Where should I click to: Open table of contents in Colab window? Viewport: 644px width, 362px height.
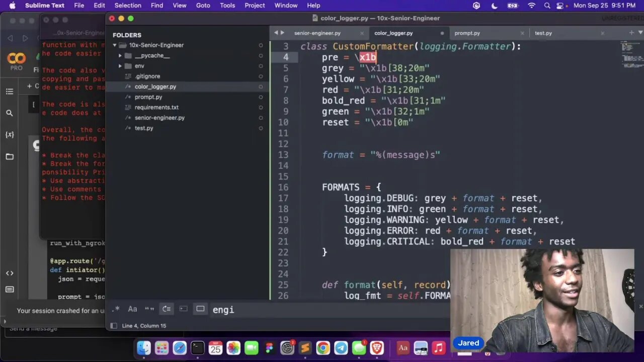pyautogui.click(x=9, y=92)
